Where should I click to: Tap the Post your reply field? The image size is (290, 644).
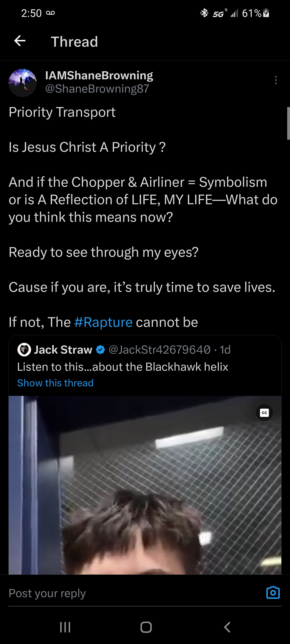(x=125, y=593)
